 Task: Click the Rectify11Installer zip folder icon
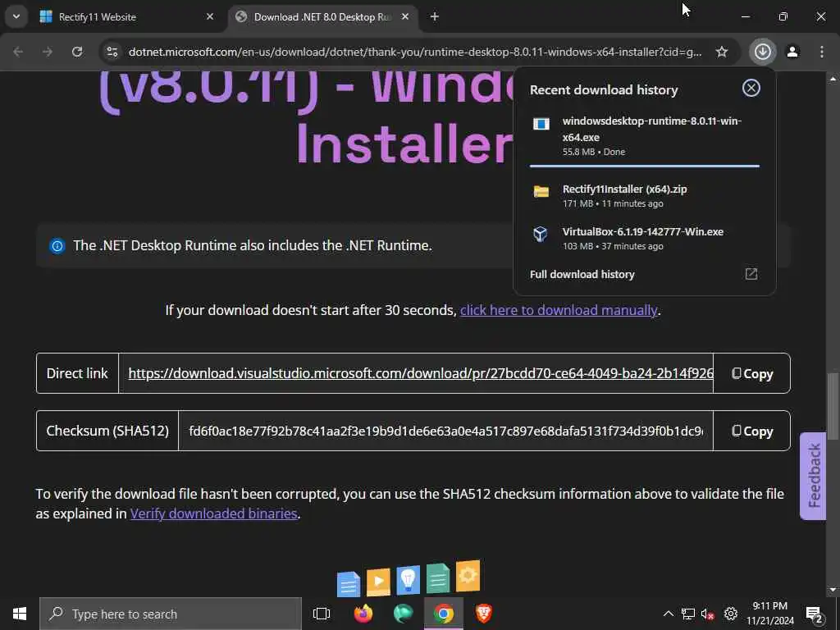click(x=541, y=191)
